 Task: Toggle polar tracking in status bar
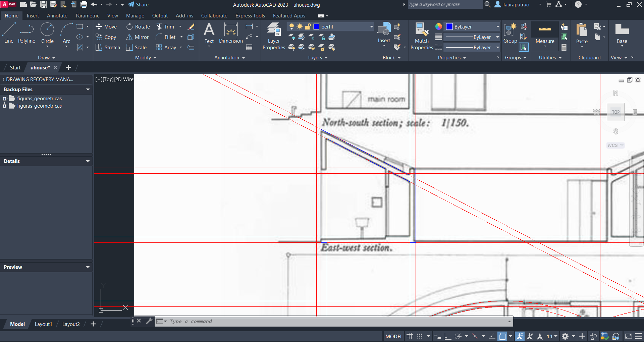(458, 336)
